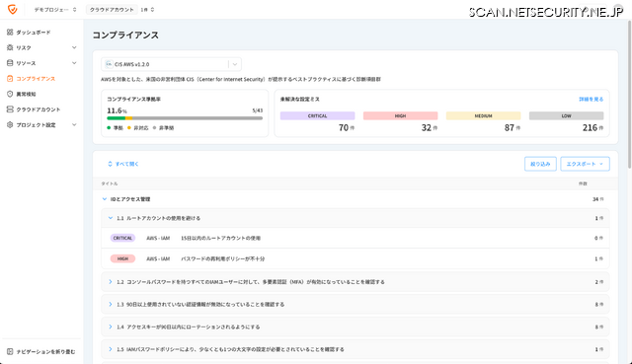This screenshot has width=632, height=364.
Task: Click the CIS logo in the standard selector
Action: tap(109, 64)
